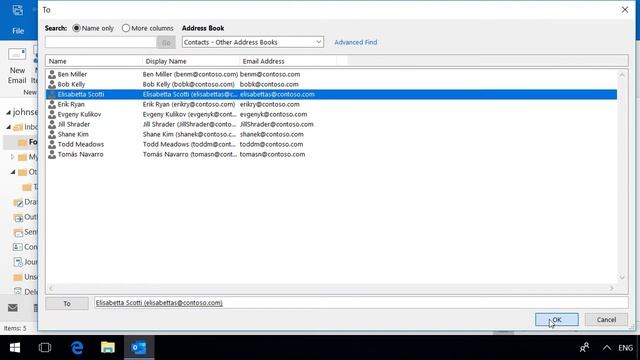Viewport: 640px width, 360px height.
Task: Click into the search text field
Action: tap(100, 42)
